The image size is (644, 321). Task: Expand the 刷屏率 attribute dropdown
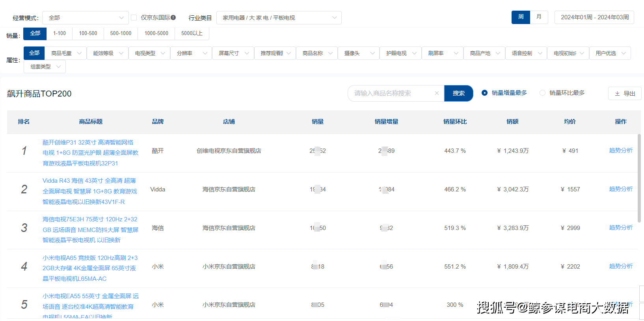[x=443, y=53]
